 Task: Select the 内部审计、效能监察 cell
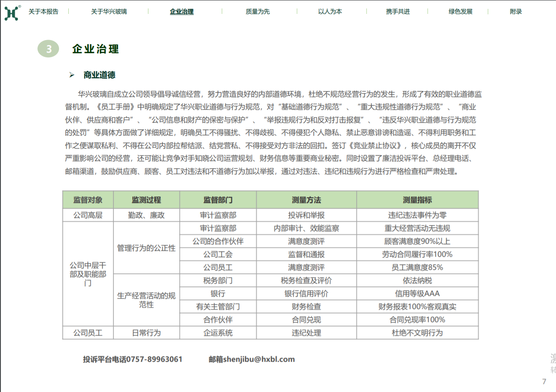coord(306,228)
